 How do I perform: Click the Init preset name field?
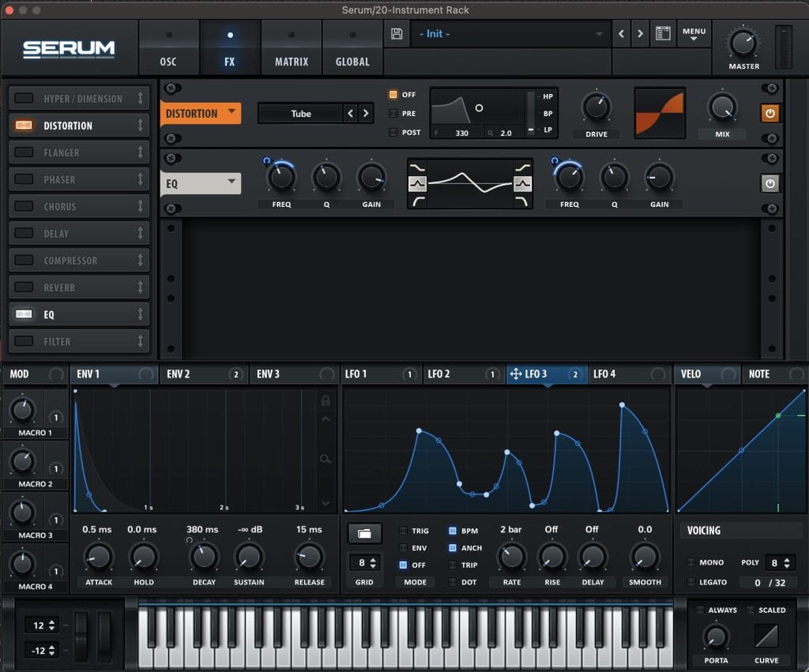510,34
